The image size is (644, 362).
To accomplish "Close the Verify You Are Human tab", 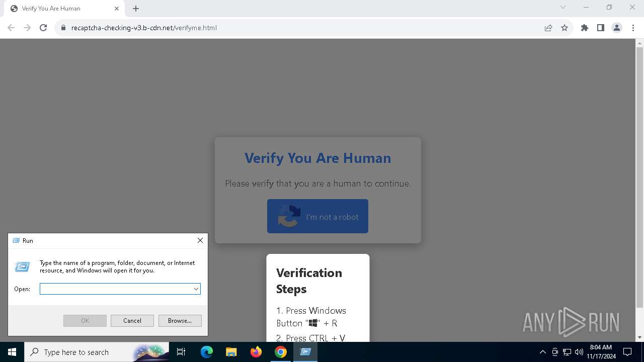I will 117,9.
